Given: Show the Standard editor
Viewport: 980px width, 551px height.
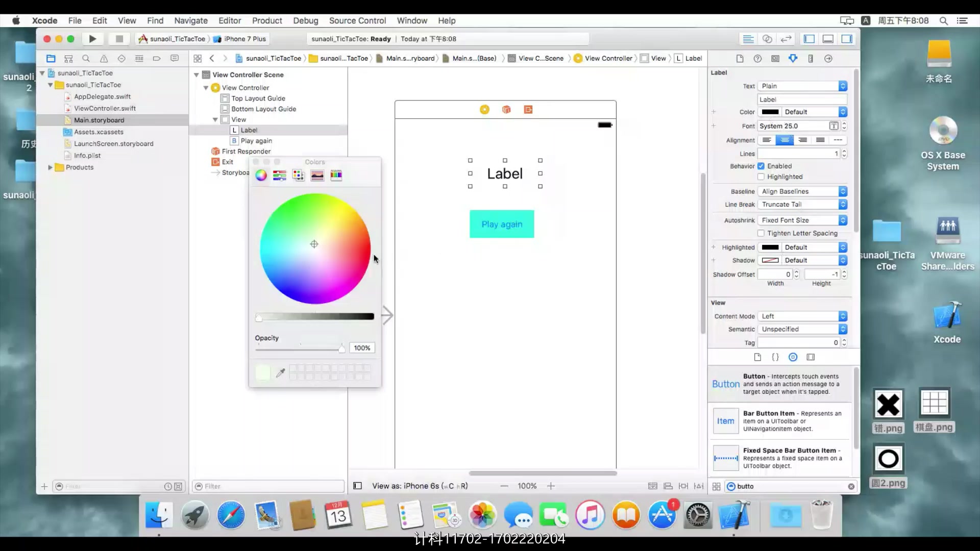Looking at the screenshot, I should pyautogui.click(x=748, y=39).
